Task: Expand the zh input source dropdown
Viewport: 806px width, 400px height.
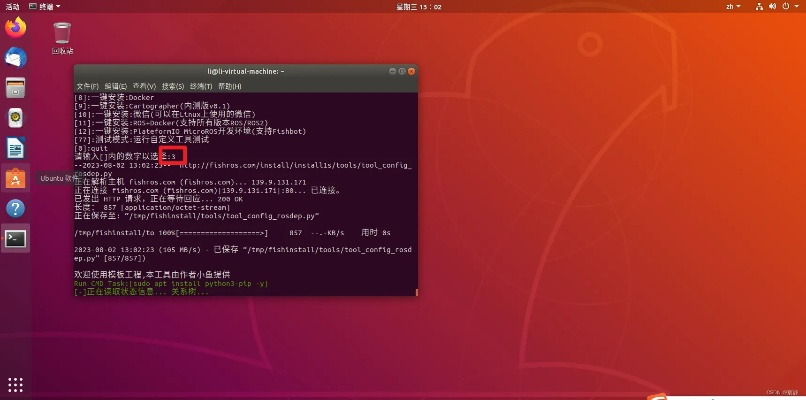Action: (732, 5)
